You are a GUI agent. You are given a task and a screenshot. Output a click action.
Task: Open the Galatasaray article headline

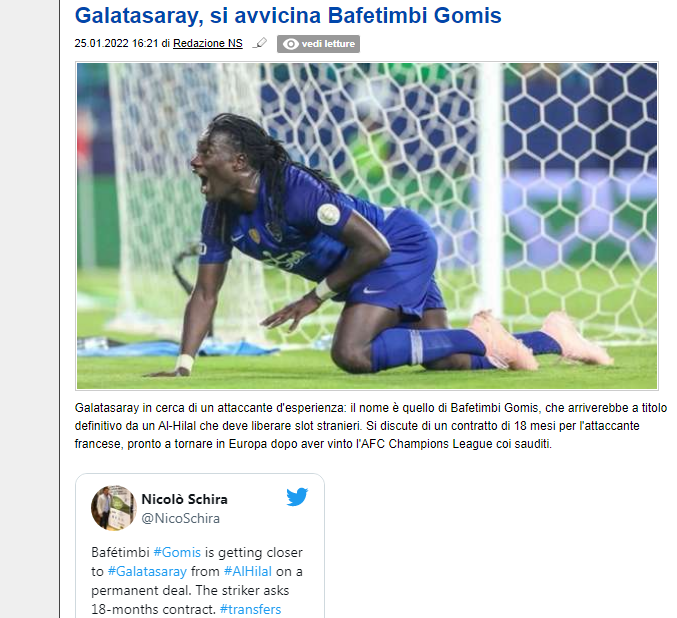288,16
